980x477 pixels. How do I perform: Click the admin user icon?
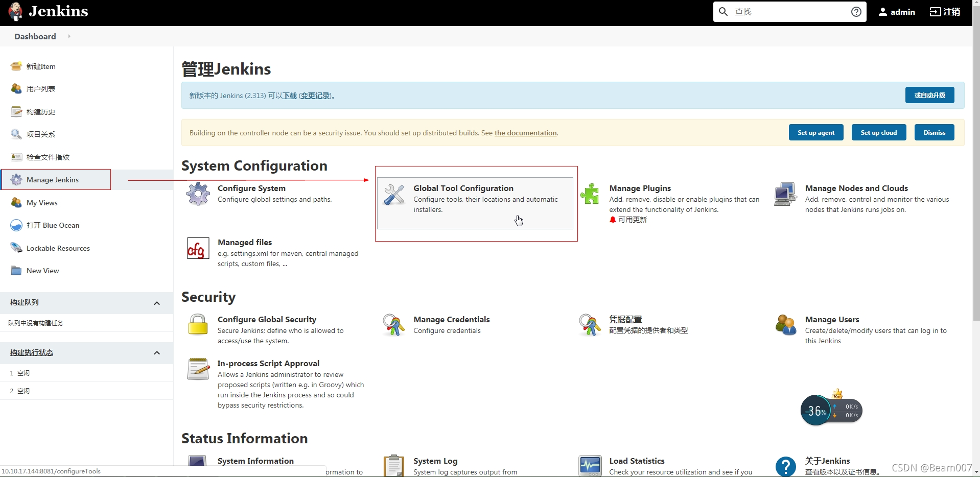click(882, 12)
